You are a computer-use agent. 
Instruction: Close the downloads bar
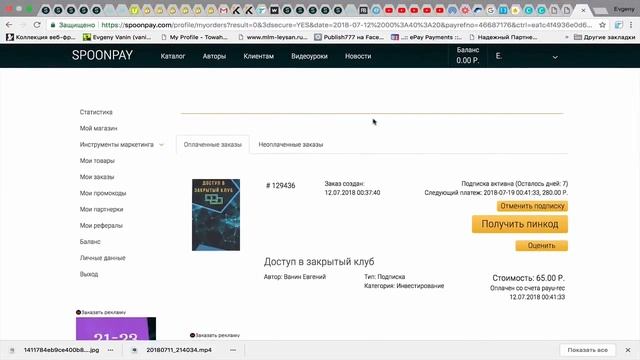(628, 350)
